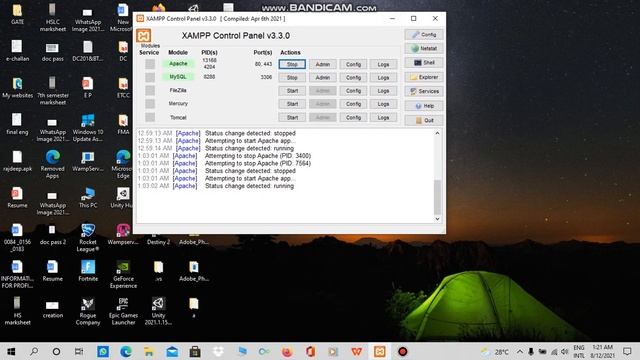Screen dimensions: 640x360
Task: Open the MySQL Admin page
Action: [x=322, y=78]
